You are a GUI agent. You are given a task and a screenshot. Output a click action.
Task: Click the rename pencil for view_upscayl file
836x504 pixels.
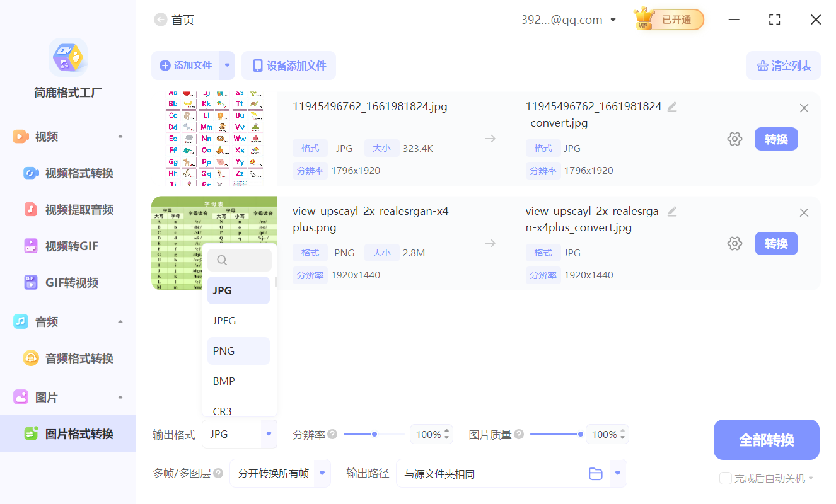(672, 212)
